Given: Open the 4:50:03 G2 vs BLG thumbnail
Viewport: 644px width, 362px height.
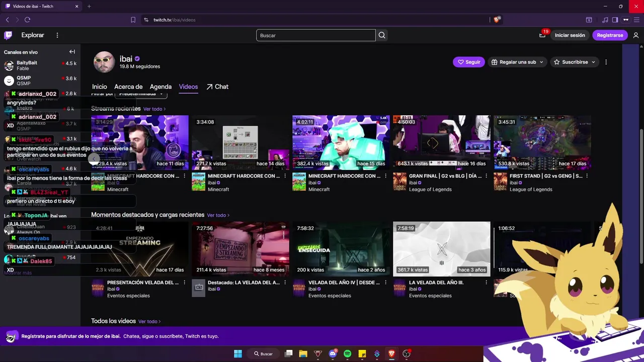Looking at the screenshot, I should click(x=442, y=143).
